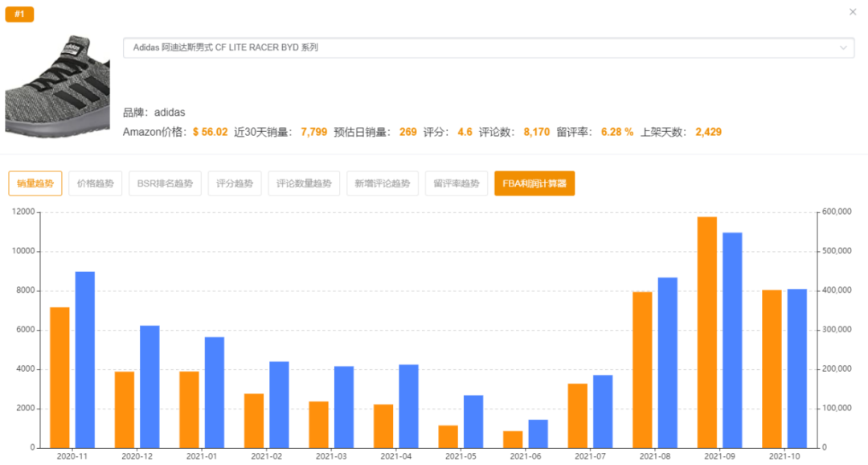Open the 留评率趋势 tab

[457, 183]
